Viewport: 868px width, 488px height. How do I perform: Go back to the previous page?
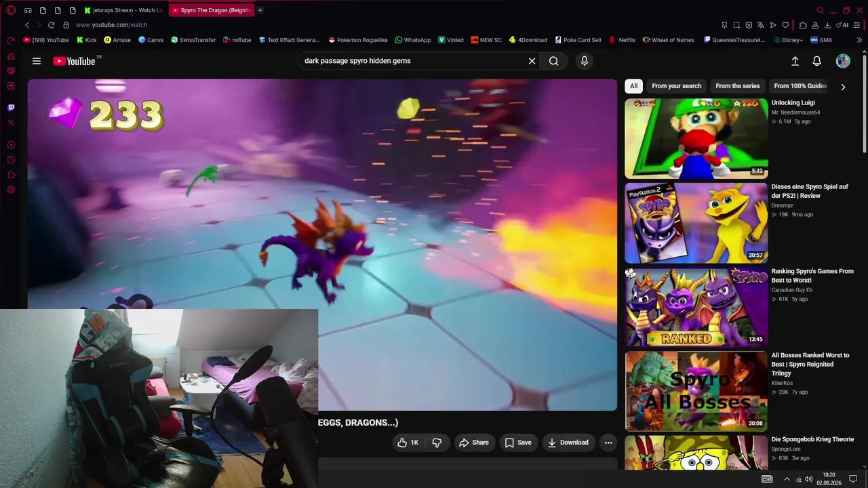click(x=27, y=25)
